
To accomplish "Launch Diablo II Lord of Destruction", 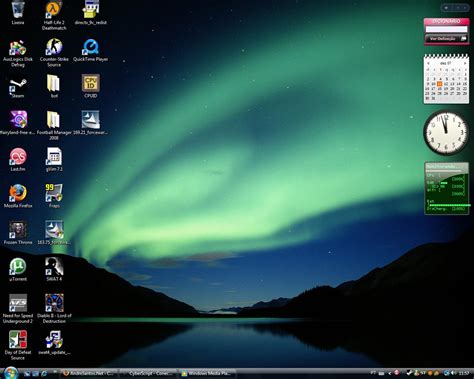I will [x=54, y=309].
